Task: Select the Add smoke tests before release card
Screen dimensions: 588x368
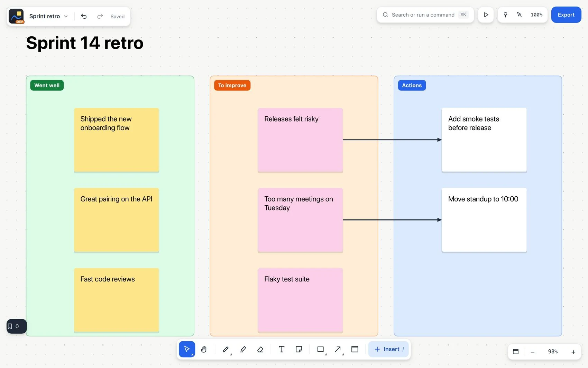Action: [484, 140]
